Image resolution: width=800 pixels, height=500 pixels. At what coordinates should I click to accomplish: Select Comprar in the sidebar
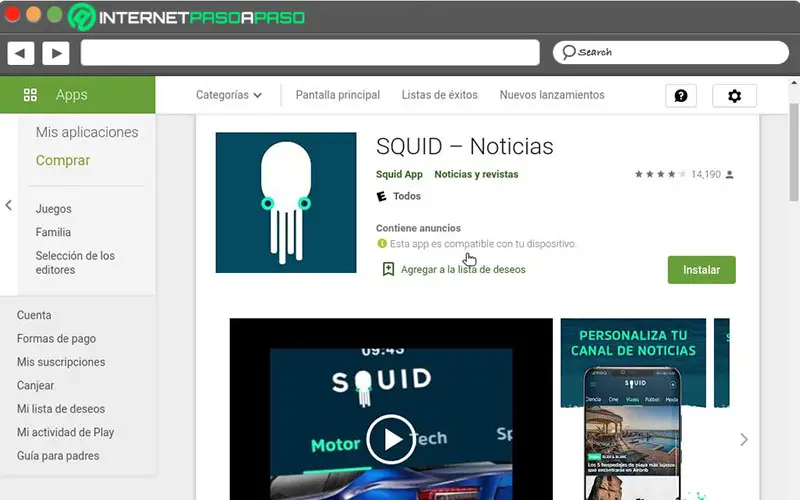63,160
